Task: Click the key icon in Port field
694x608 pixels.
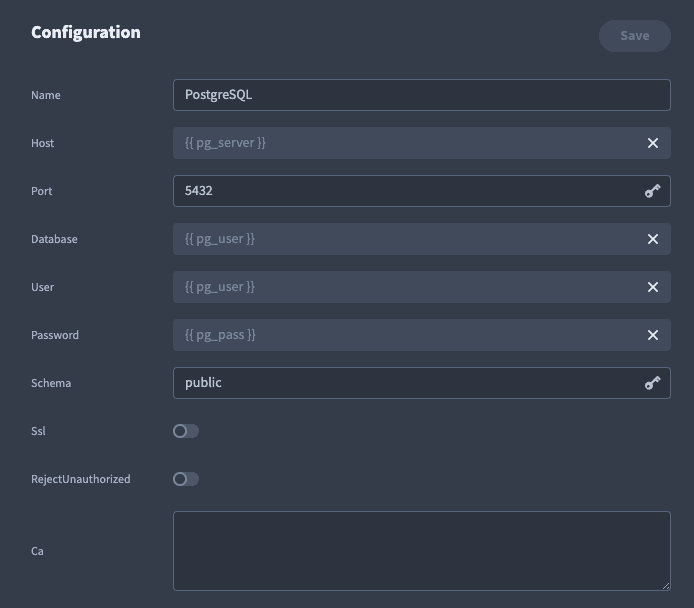Action: (x=652, y=191)
